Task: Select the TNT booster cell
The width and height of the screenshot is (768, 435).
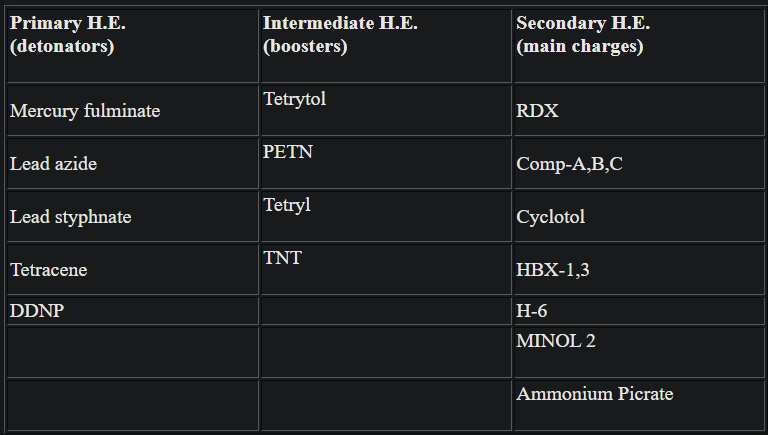Action: (x=282, y=258)
